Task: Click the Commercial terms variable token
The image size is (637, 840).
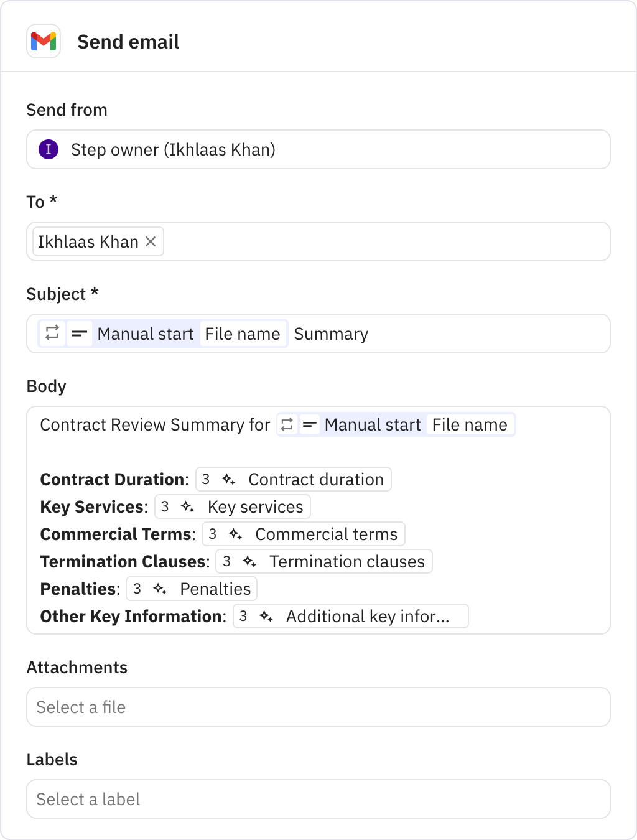Action: [x=326, y=534]
